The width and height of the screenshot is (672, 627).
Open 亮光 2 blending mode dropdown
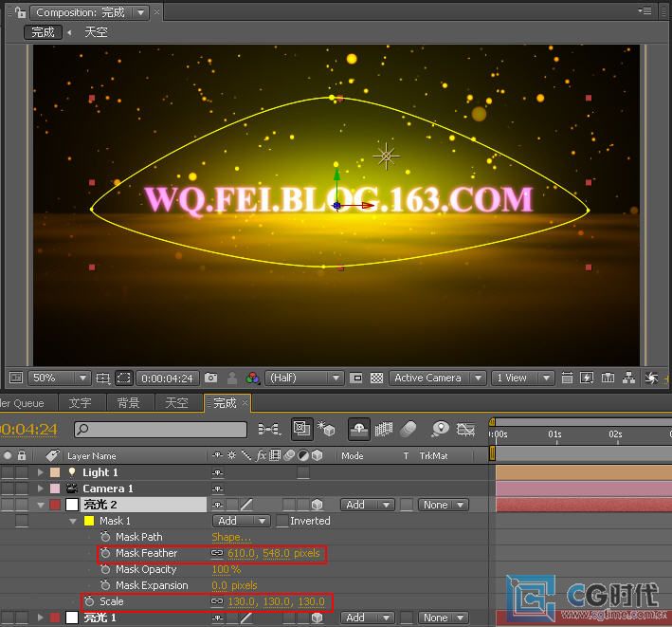point(367,505)
